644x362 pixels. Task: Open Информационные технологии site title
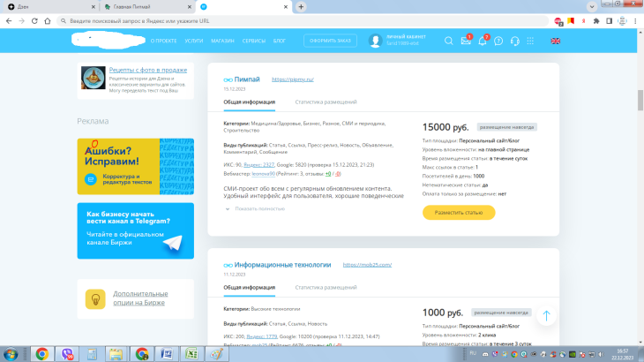pyautogui.click(x=282, y=265)
